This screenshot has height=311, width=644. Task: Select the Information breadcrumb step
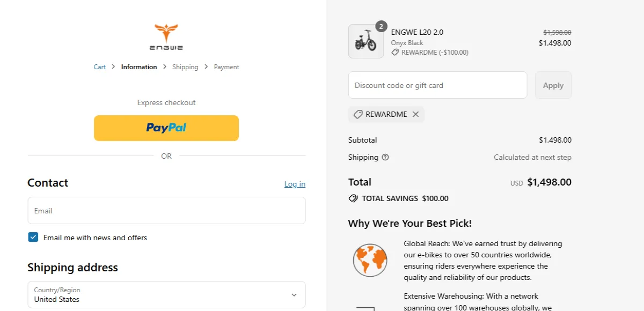tap(139, 66)
